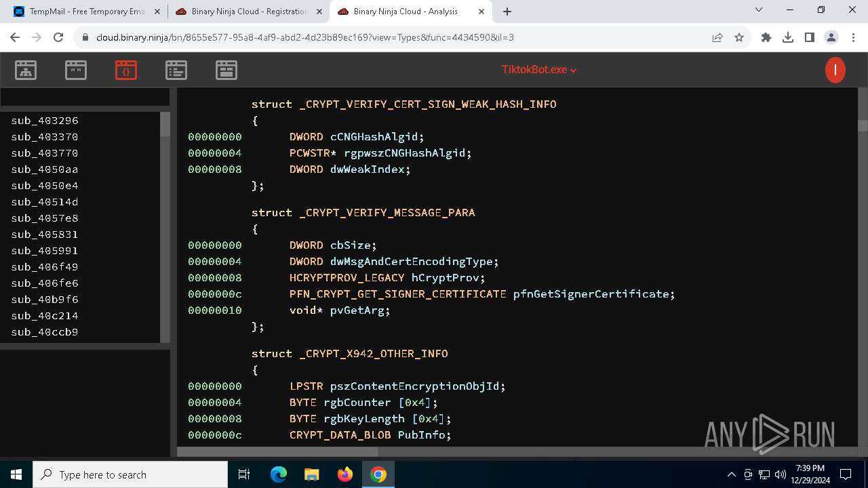
Task: Open the layout panel view icon
Action: point(226,70)
